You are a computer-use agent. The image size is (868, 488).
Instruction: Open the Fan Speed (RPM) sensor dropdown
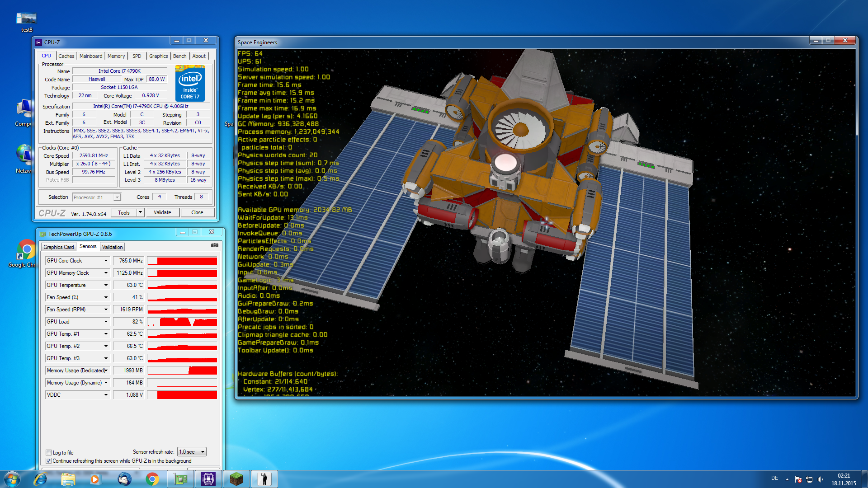(106, 310)
